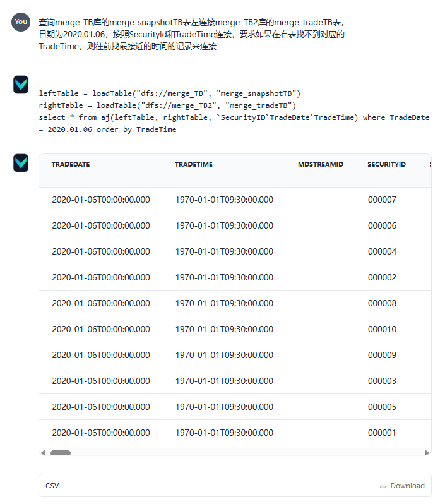
Task: Click the TRADETIME column header
Action: coord(194,164)
